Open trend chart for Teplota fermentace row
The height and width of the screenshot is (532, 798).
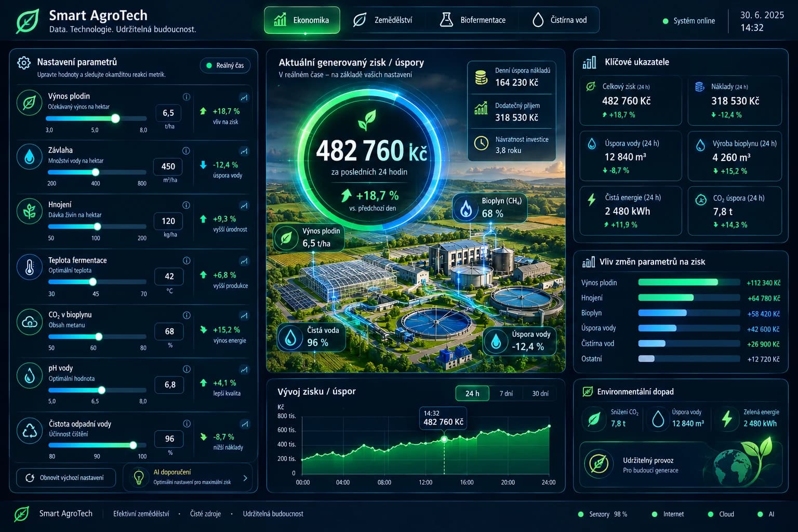pos(244,261)
